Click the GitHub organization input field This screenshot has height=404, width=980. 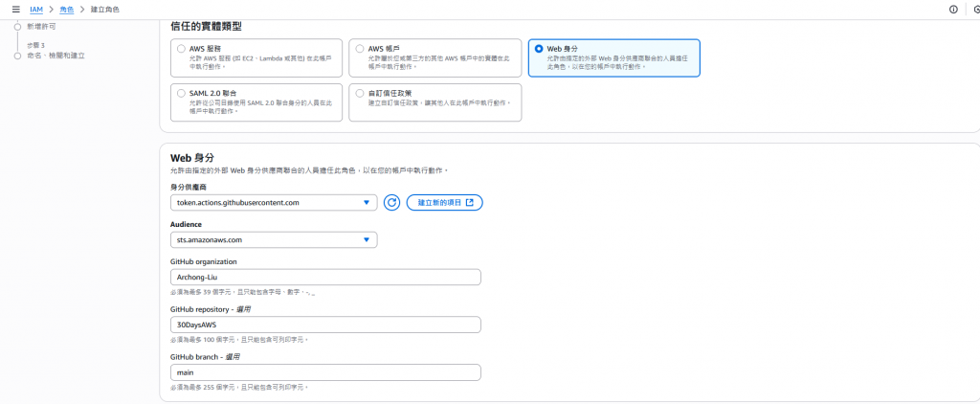click(x=325, y=277)
